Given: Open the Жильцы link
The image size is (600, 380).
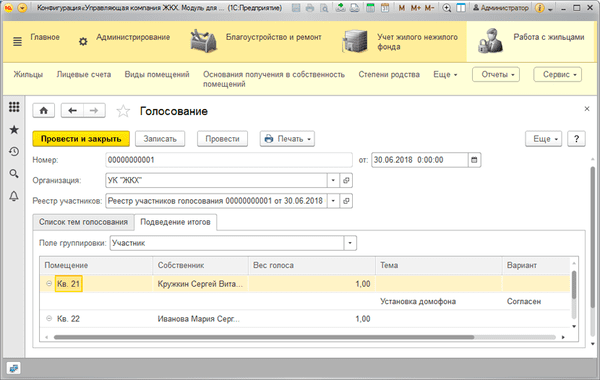Looking at the screenshot, I should [28, 75].
